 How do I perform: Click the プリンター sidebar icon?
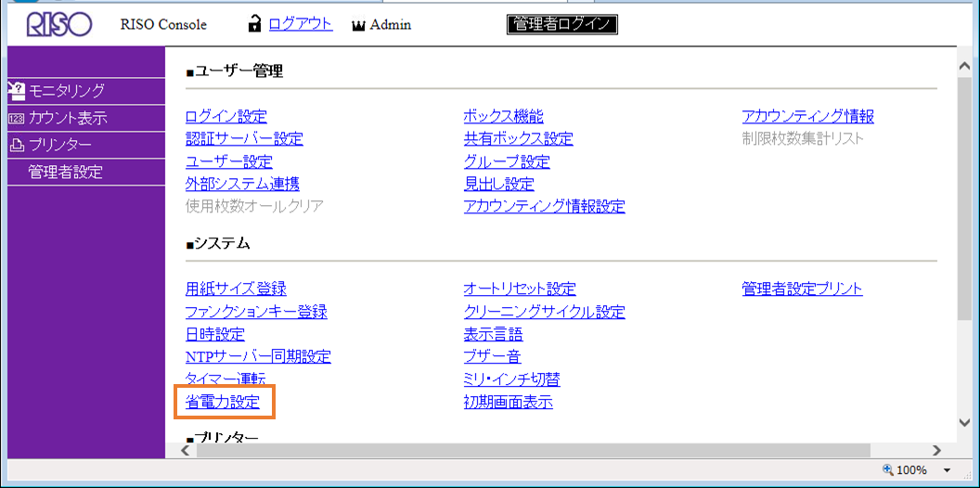pos(17,146)
